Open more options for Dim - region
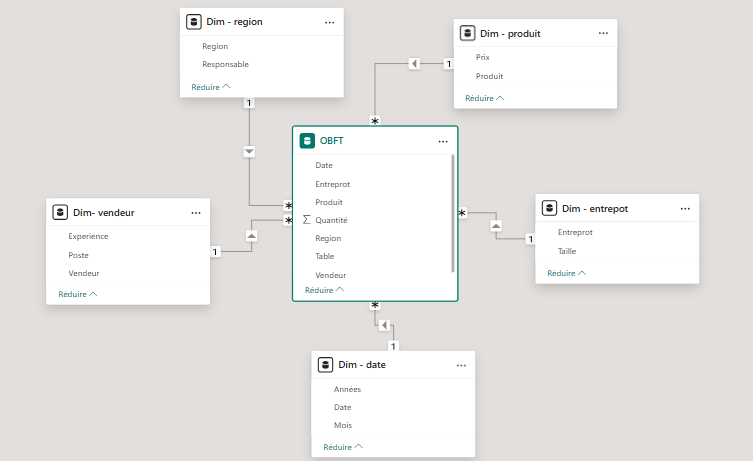 point(329,21)
